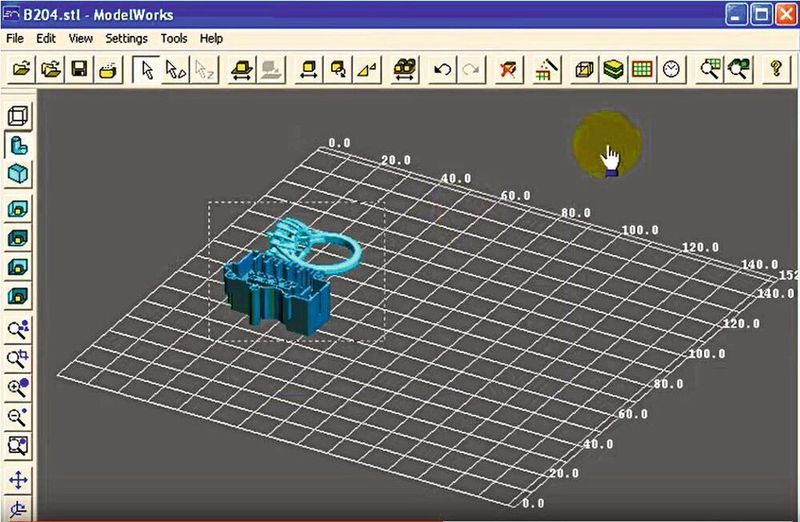Viewport: 800px width, 522px height.
Task: Select the solid cyan cube display mode
Action: [18, 174]
